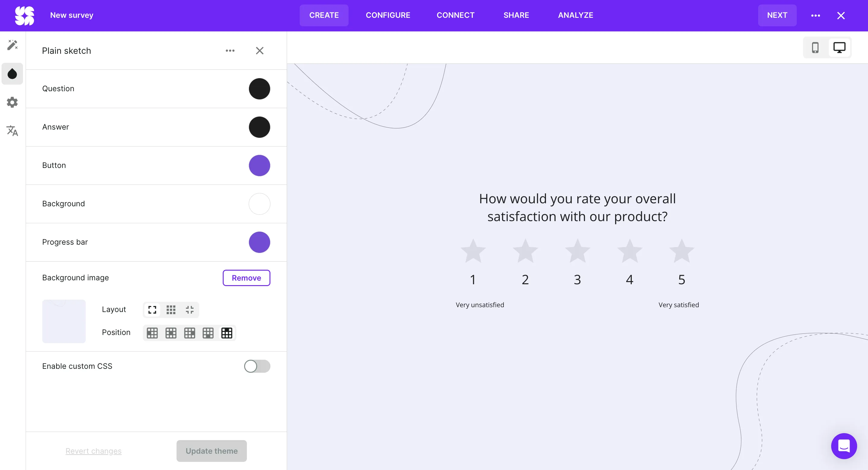Navigate to the CONFIGURE tab
The width and height of the screenshot is (868, 470).
click(388, 15)
